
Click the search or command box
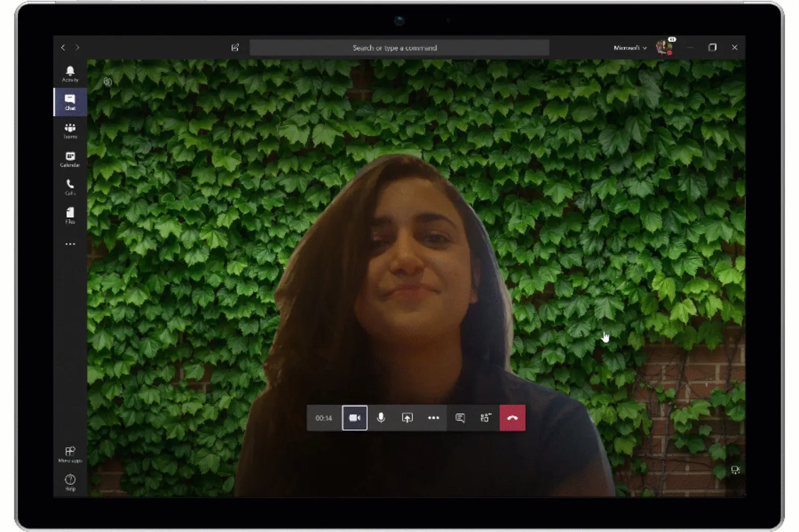tap(399, 48)
